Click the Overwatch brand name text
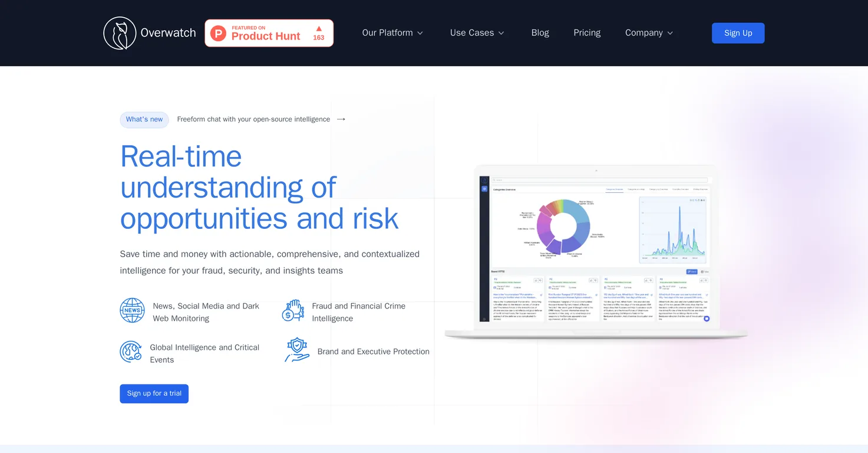 pos(168,33)
